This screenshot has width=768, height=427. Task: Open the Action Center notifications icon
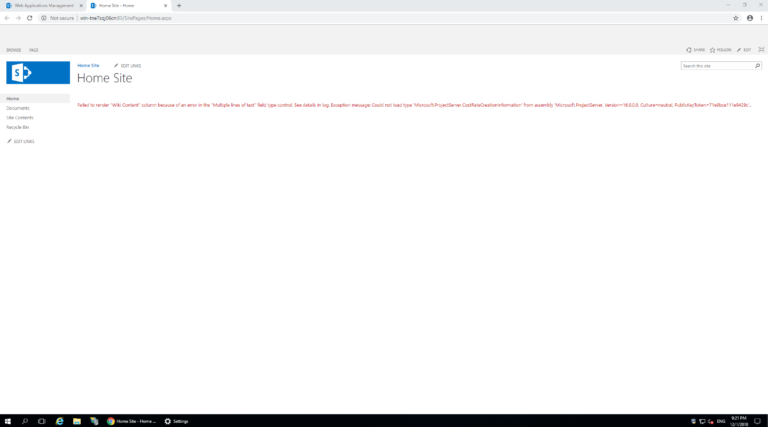tap(757, 421)
